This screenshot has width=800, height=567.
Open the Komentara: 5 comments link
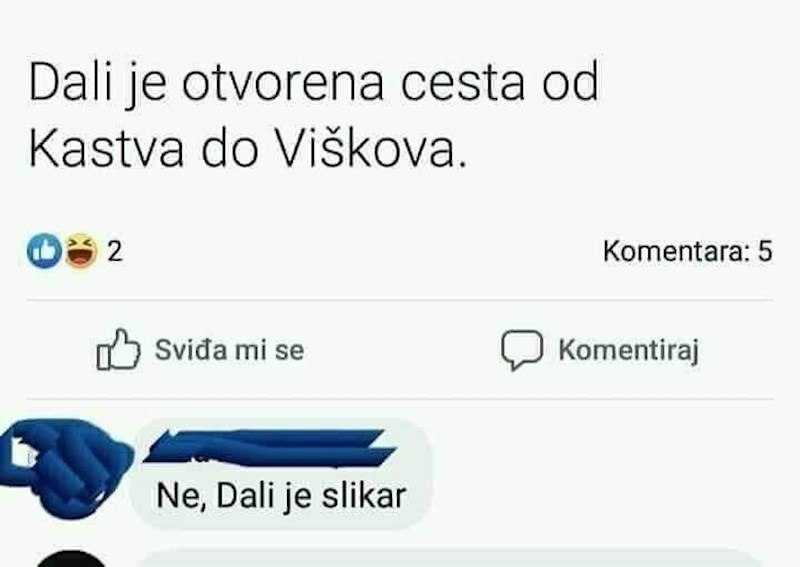[687, 251]
